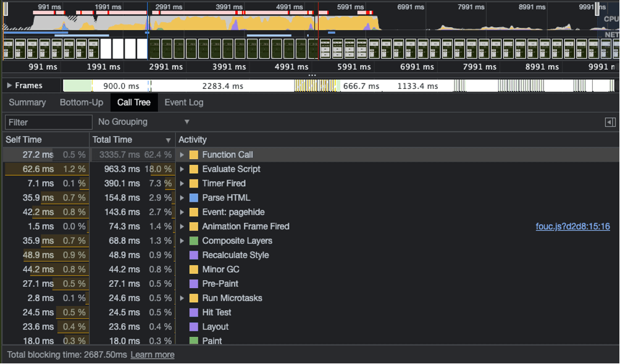Screen dimensions: 620x364
Task: Open the No Grouping dropdown
Action: 143,122
